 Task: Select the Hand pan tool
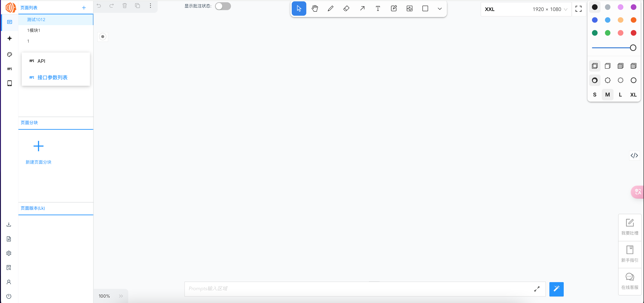tap(315, 8)
